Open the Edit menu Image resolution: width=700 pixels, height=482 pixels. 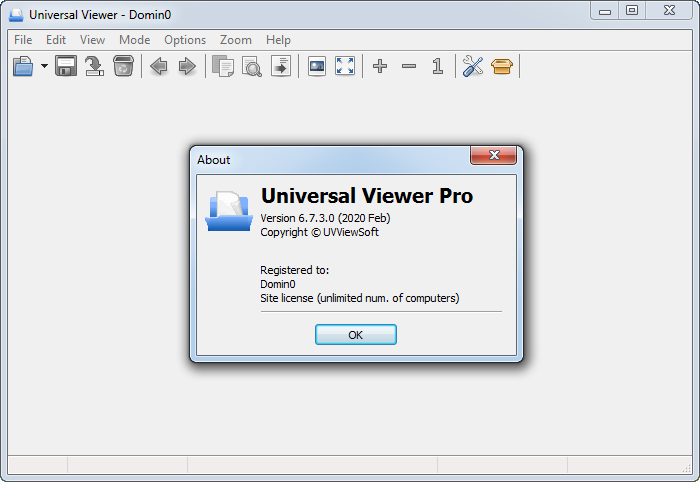(56, 40)
